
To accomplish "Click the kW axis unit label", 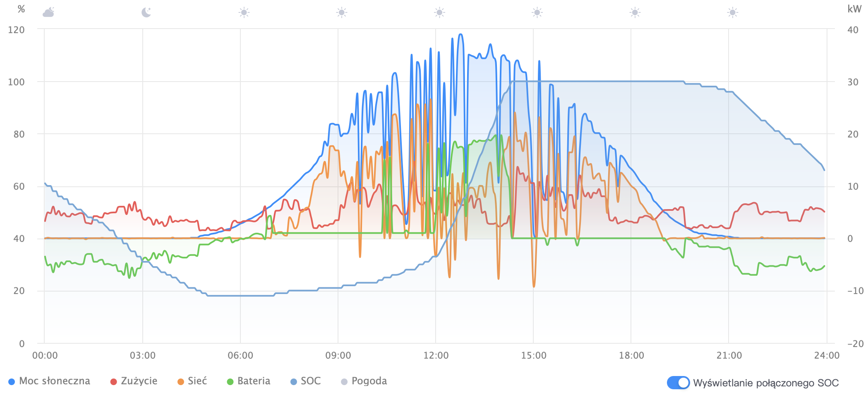I will pyautogui.click(x=854, y=9).
